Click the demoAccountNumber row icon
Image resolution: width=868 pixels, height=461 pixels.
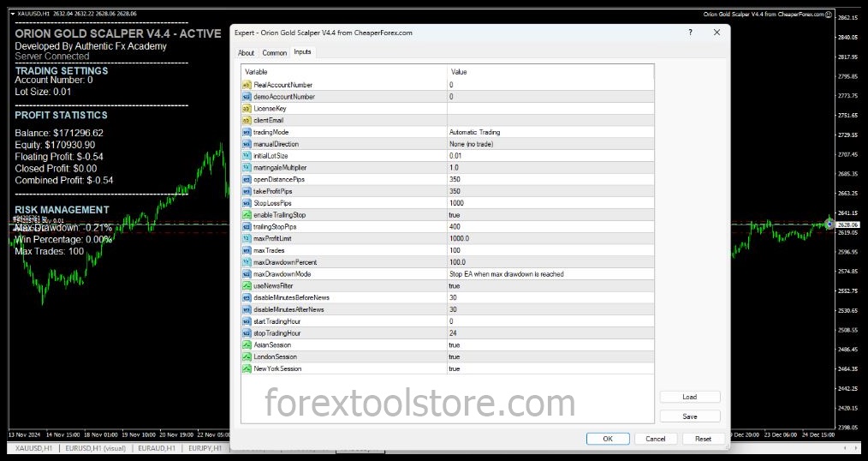[247, 97]
